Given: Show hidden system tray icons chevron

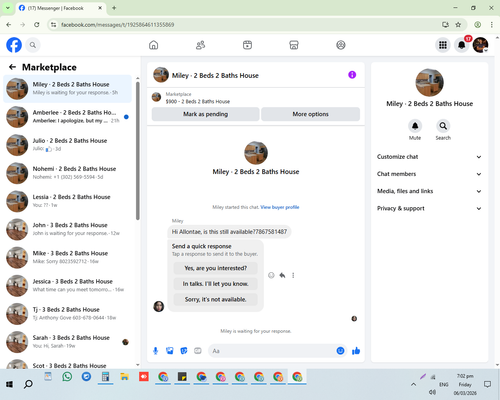Looking at the screenshot, I should 413,384.
